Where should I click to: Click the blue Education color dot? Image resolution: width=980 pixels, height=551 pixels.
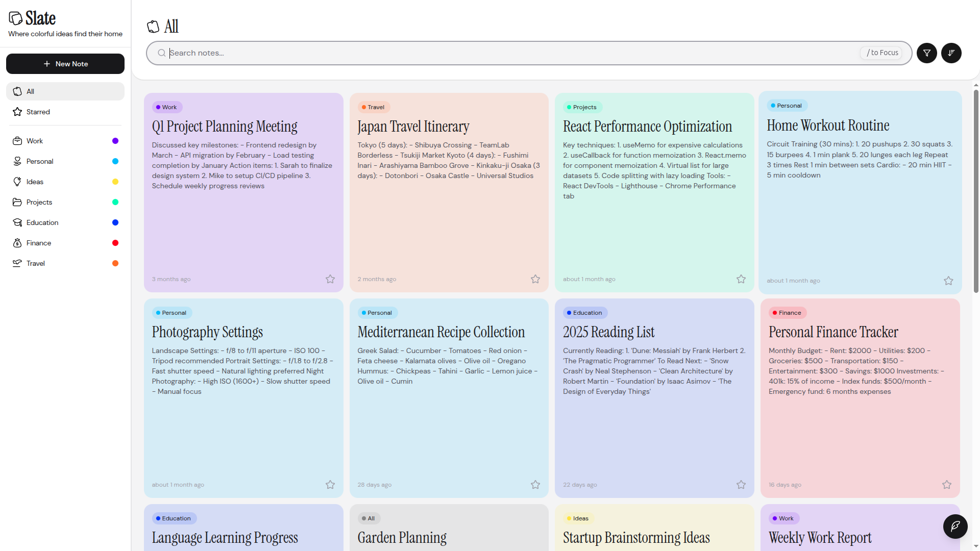(115, 222)
